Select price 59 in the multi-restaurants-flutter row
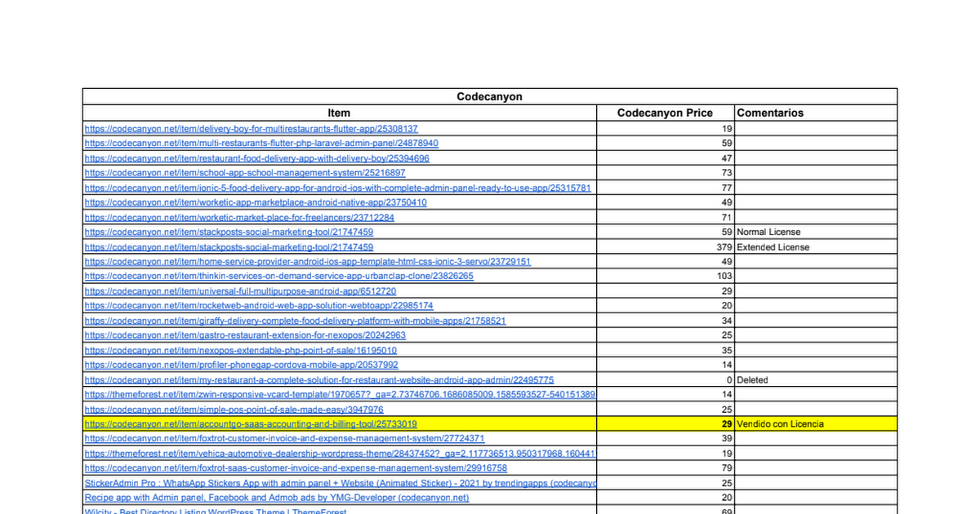 click(665, 144)
